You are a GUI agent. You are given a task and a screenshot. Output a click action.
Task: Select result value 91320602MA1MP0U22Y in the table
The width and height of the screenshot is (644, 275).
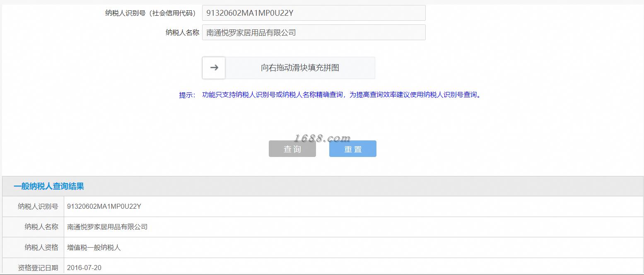[104, 206]
